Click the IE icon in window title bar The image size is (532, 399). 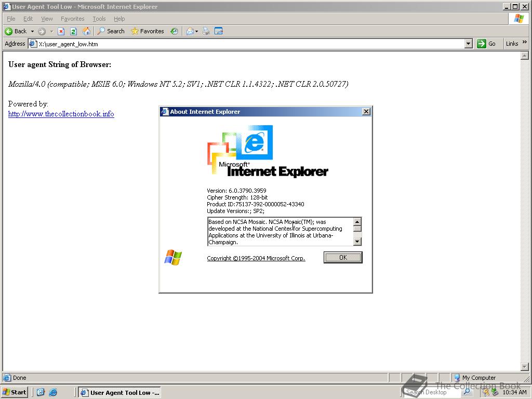[7, 6]
